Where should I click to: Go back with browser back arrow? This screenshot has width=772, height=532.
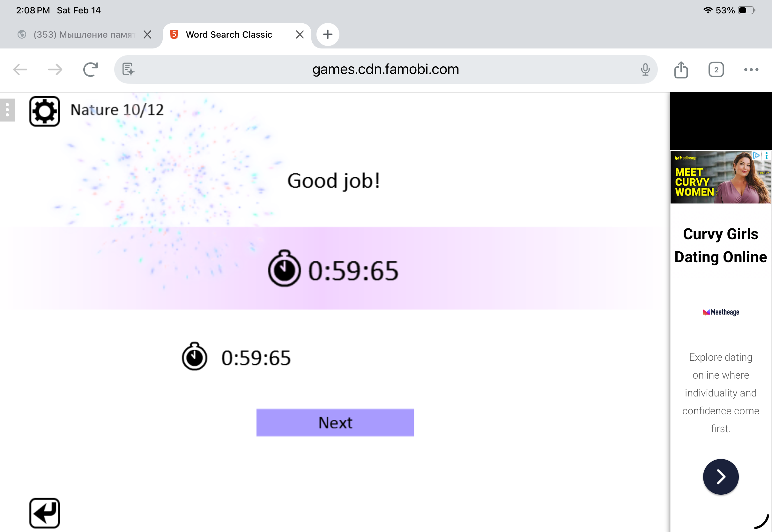pos(20,70)
